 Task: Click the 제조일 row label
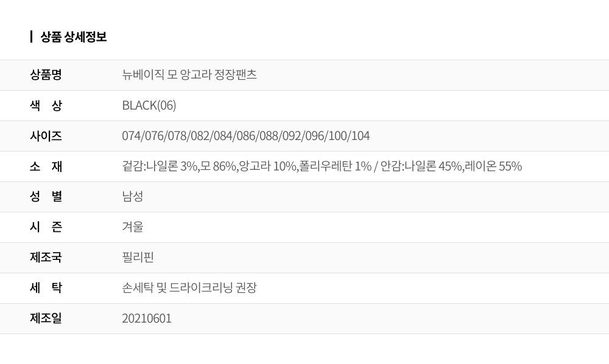click(46, 318)
